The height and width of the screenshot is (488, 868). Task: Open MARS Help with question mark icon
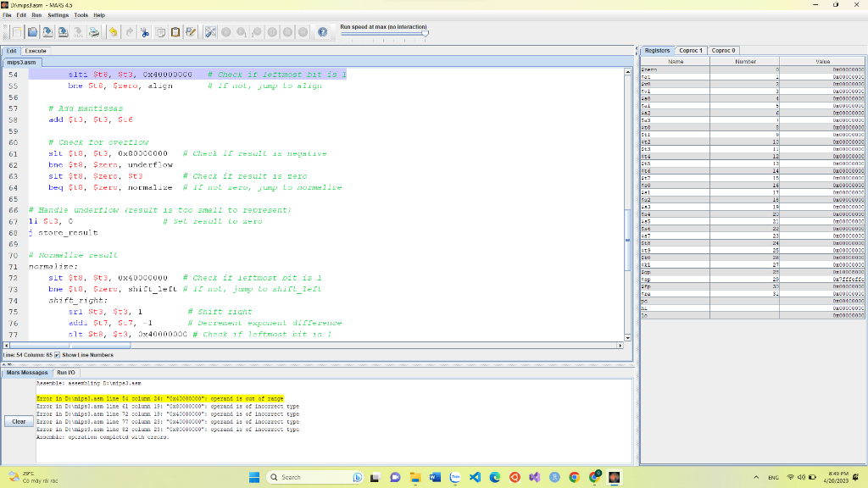323,32
